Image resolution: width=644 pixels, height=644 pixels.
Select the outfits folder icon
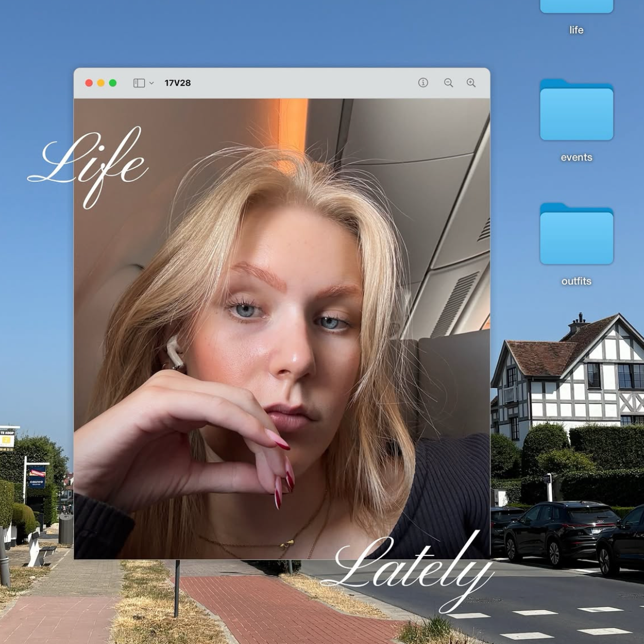point(576,234)
